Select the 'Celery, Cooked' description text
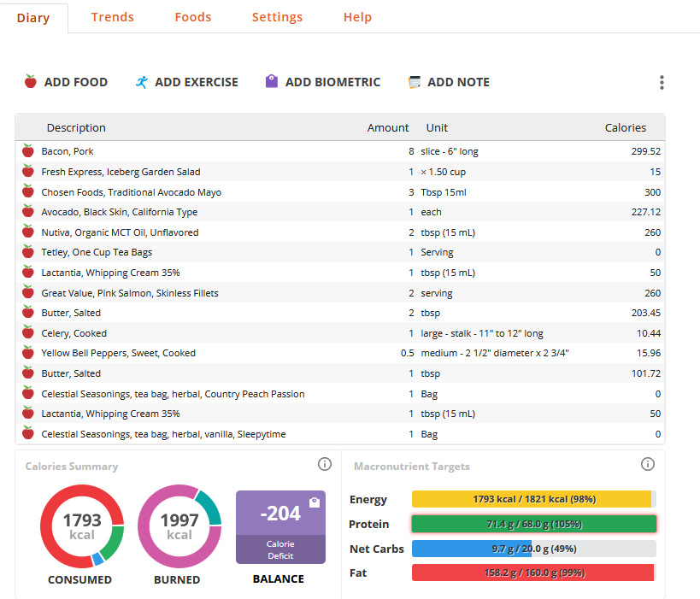This screenshot has height=599, width=700. coord(74,333)
